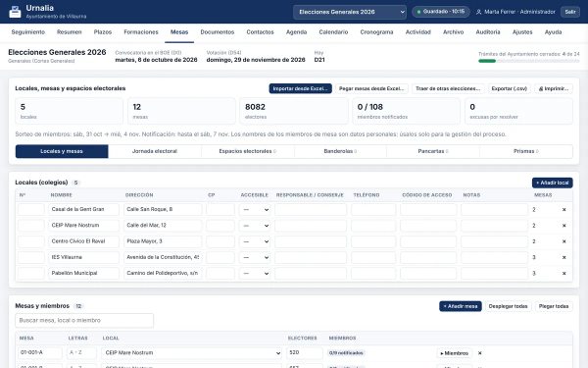
Task: Delete the Centro Cívico El Raval row
Action: pos(564,241)
